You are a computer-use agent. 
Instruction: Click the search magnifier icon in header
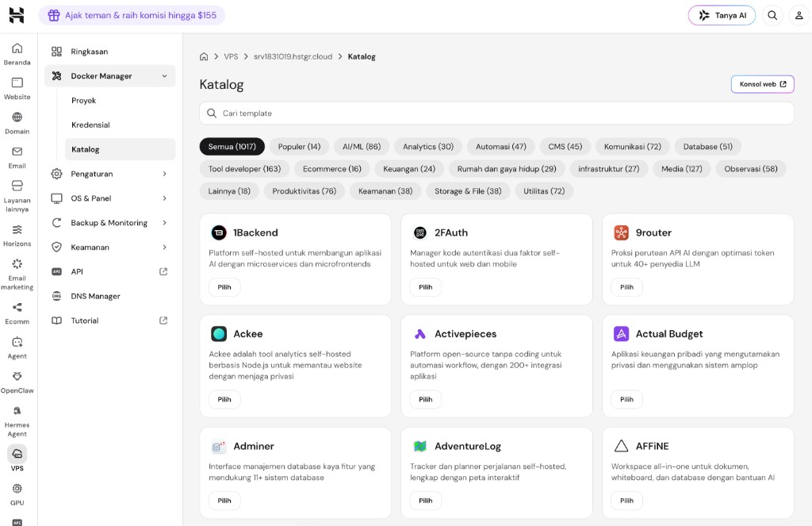[x=772, y=15]
